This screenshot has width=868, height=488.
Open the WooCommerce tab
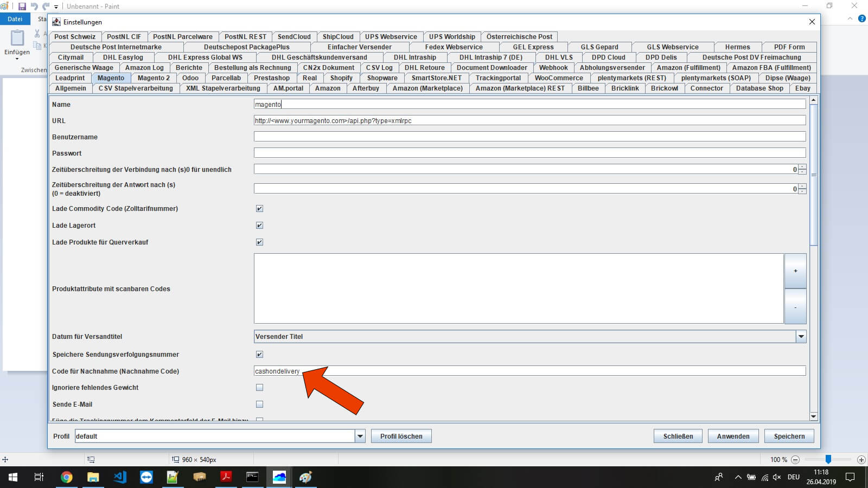[x=559, y=78]
